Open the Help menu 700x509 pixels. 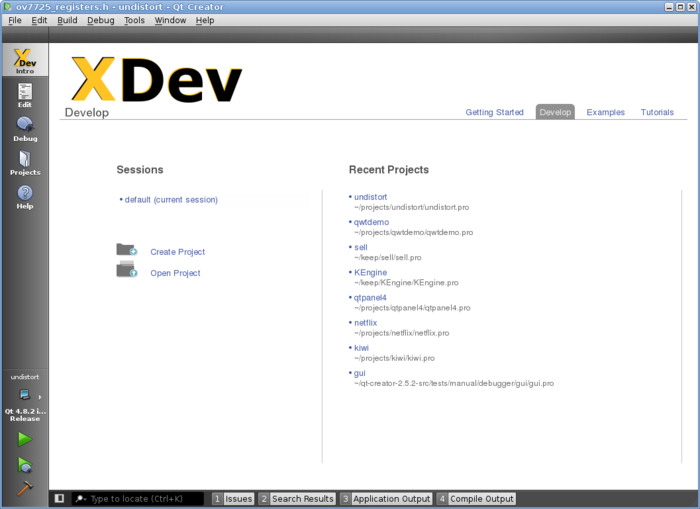click(205, 20)
